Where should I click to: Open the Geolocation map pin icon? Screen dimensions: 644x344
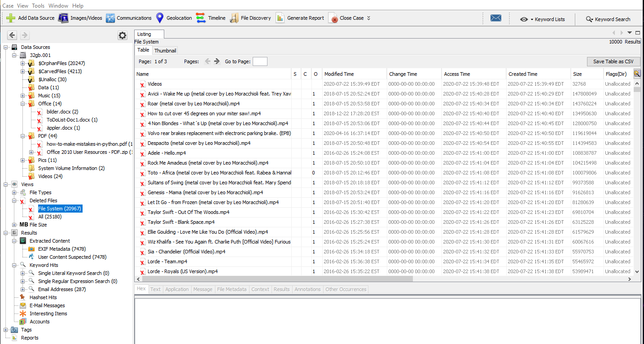click(160, 18)
